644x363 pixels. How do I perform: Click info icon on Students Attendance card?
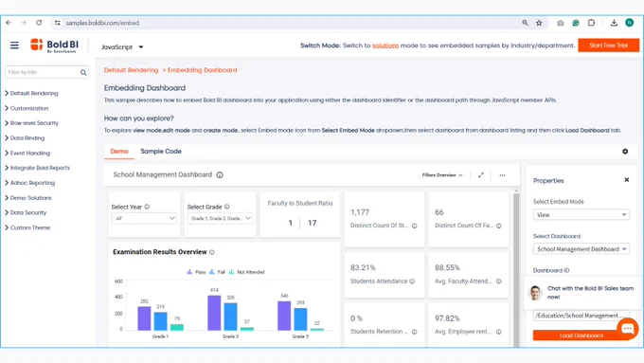412,281
